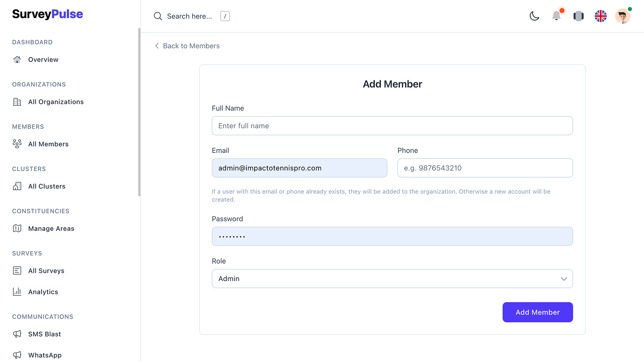Submit with the Add Member button

coord(537,312)
